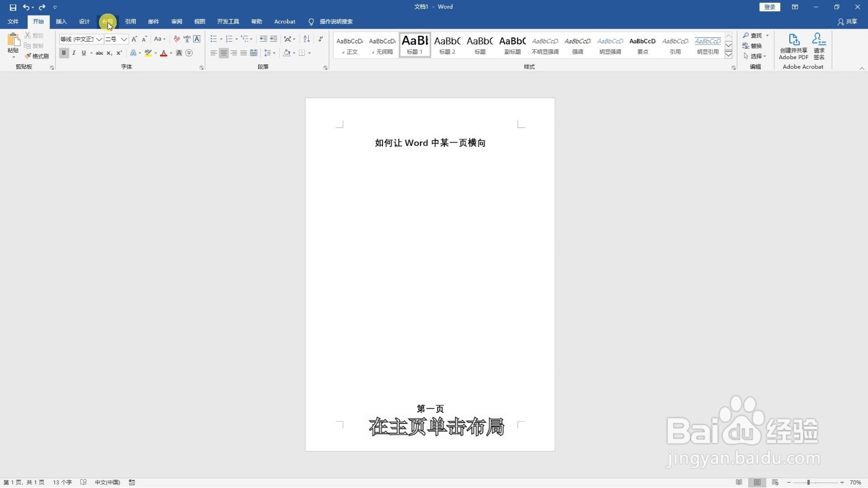Open the line spacing dropdown
868x488 pixels.
pos(269,53)
